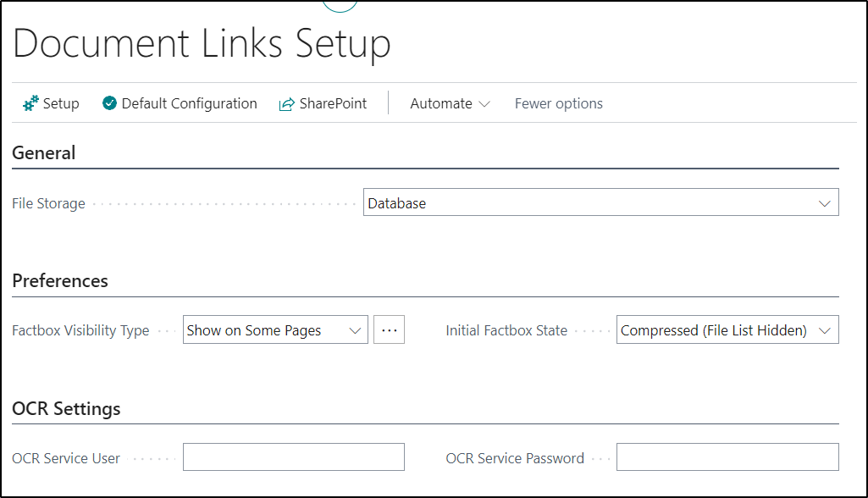Open the Automate menu
This screenshot has height=498, width=868.
[442, 102]
